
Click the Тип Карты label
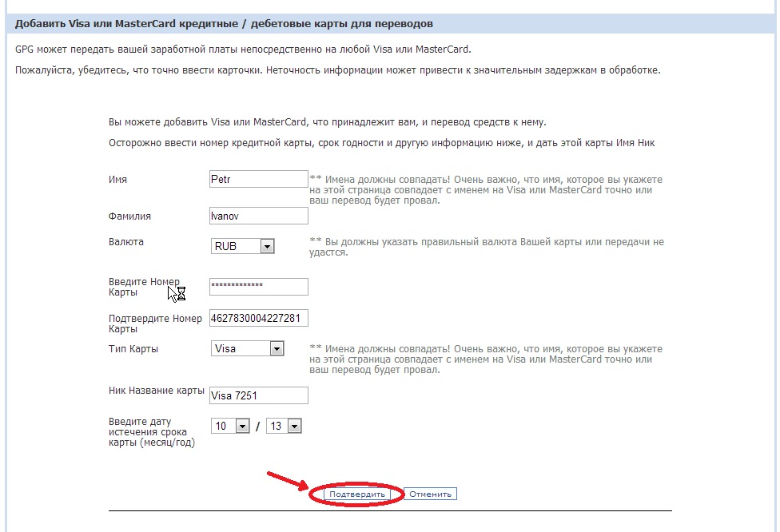coord(133,349)
